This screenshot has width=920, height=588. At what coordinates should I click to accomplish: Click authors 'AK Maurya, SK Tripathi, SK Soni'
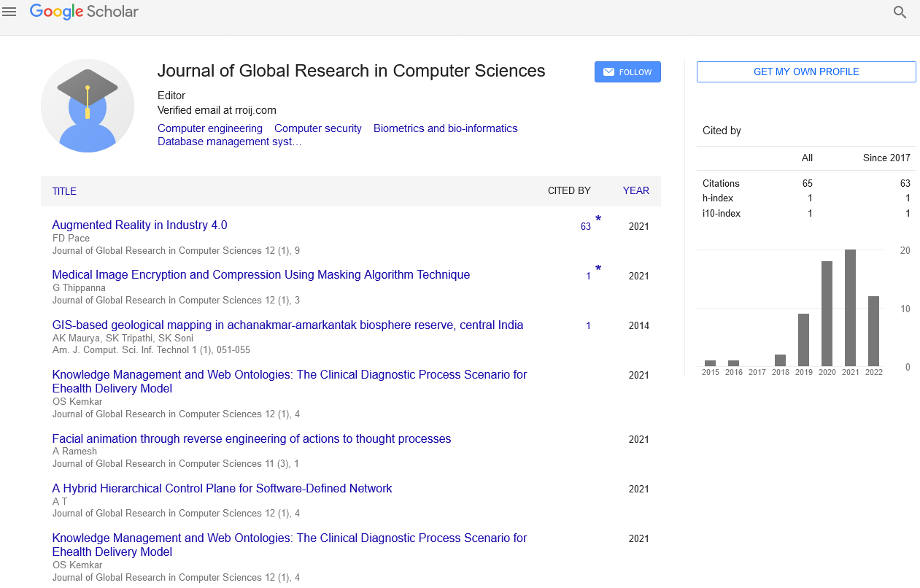click(x=123, y=338)
